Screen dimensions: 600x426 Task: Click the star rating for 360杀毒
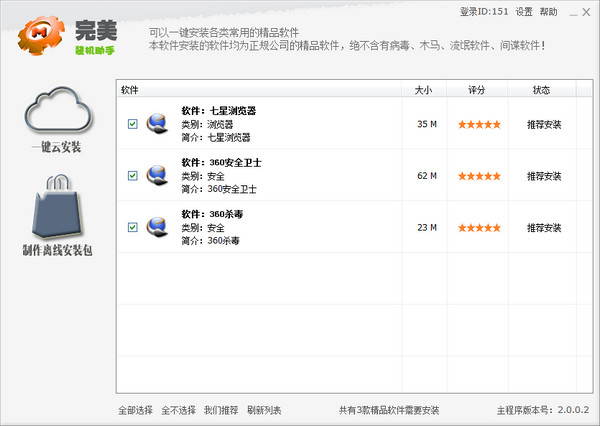477,227
